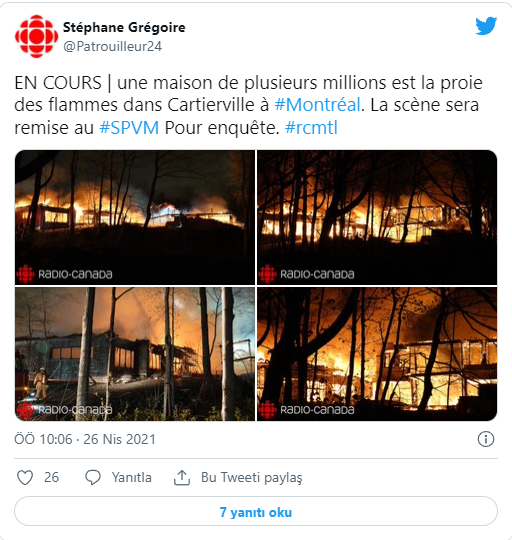
Task: Follow the #rcmtl hashtag
Action: pyautogui.click(x=311, y=128)
